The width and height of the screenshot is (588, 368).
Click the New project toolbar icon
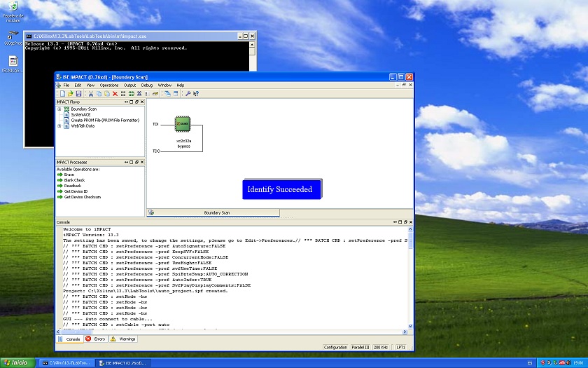coord(62,93)
